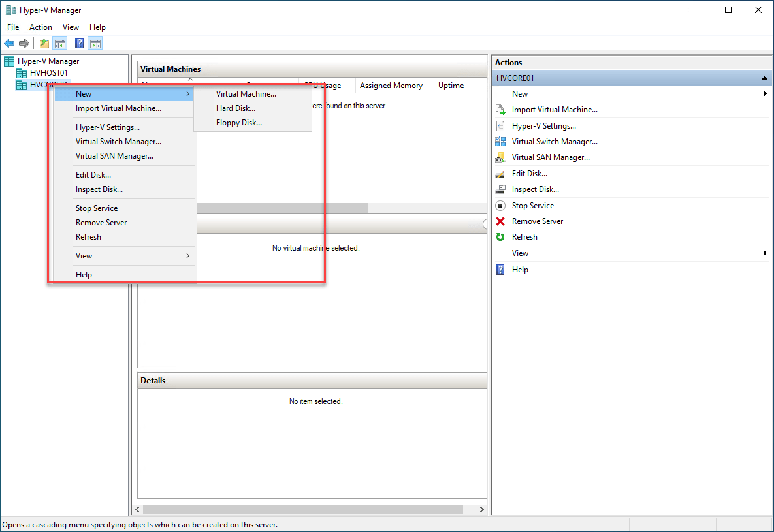Click the Virtual SAN Manager icon in Actions
This screenshot has height=532, width=774.
click(500, 157)
